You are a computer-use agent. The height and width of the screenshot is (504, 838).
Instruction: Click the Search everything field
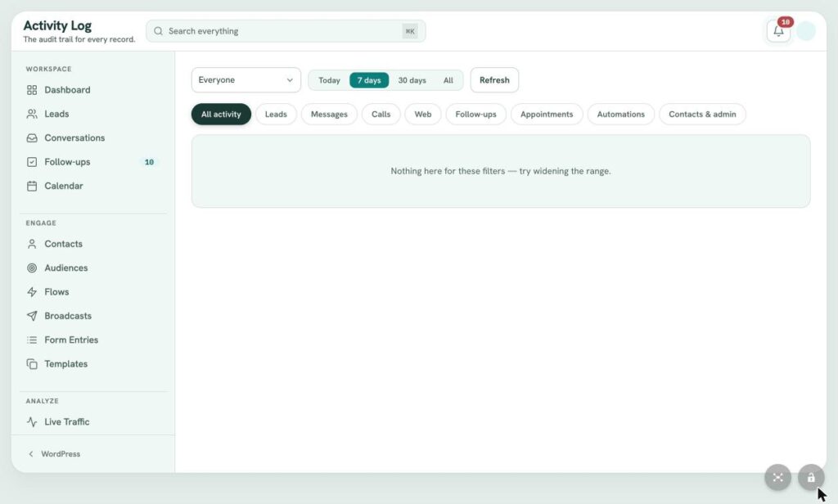coord(286,31)
